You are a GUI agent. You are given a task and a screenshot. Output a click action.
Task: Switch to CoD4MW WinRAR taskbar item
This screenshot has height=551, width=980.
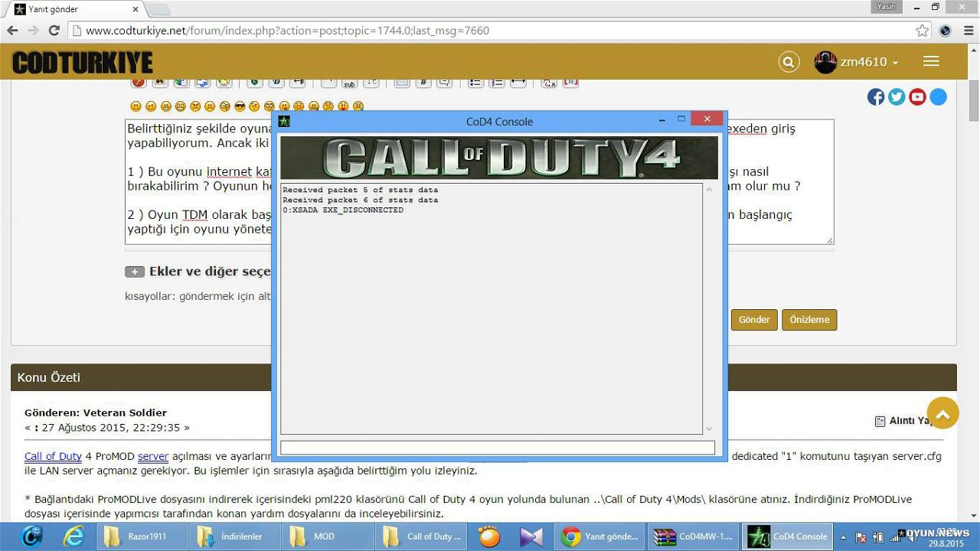[x=695, y=536]
